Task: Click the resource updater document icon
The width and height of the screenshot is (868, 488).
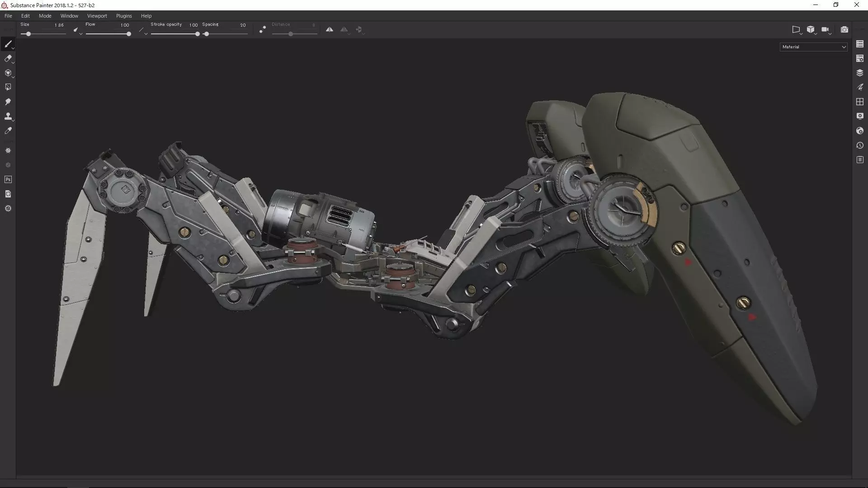Action: tap(8, 194)
